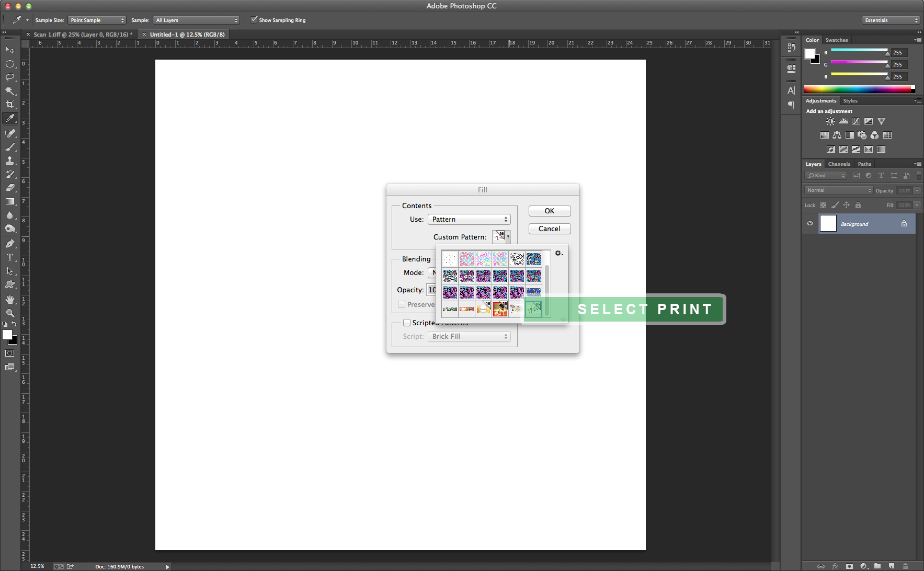Switch to the Scan 1.tiff document tab
This screenshot has width=924, height=571.
coord(83,35)
